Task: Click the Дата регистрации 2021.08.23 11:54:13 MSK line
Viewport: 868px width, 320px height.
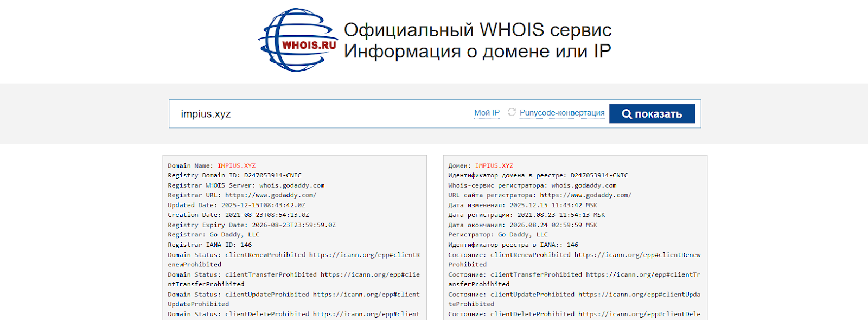Action: click(x=527, y=215)
